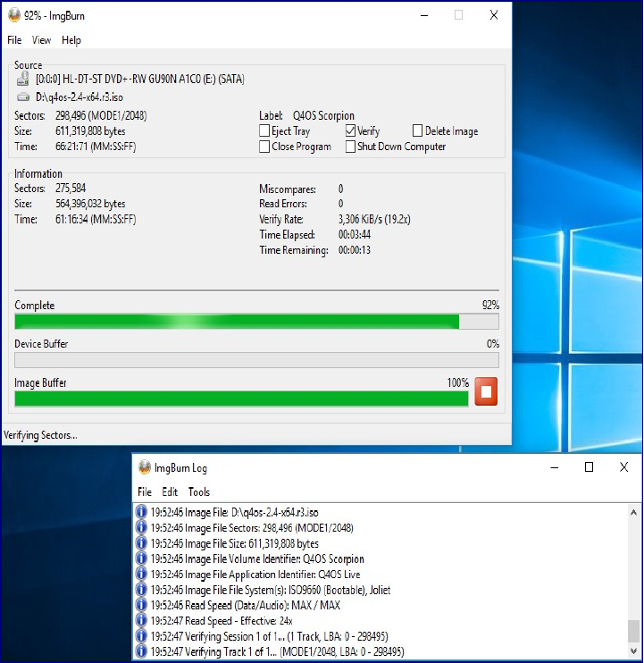
Task: Close the ImgBurn Log window
Action: tap(623, 467)
